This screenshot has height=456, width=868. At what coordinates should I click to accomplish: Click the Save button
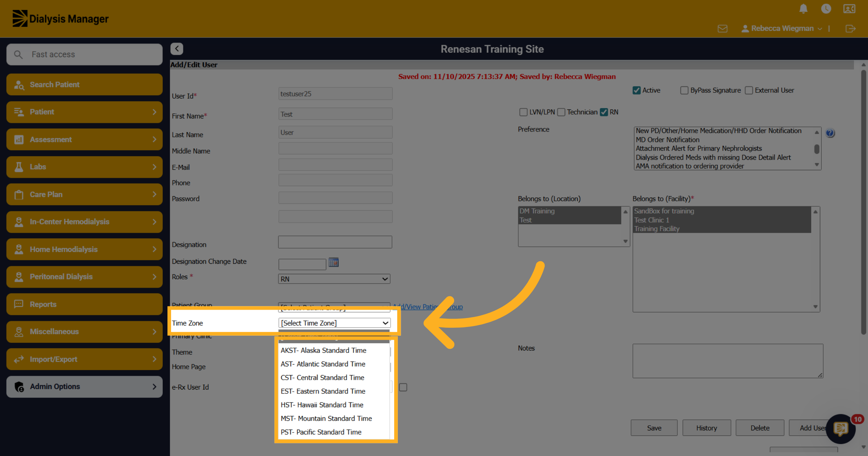[x=654, y=428]
